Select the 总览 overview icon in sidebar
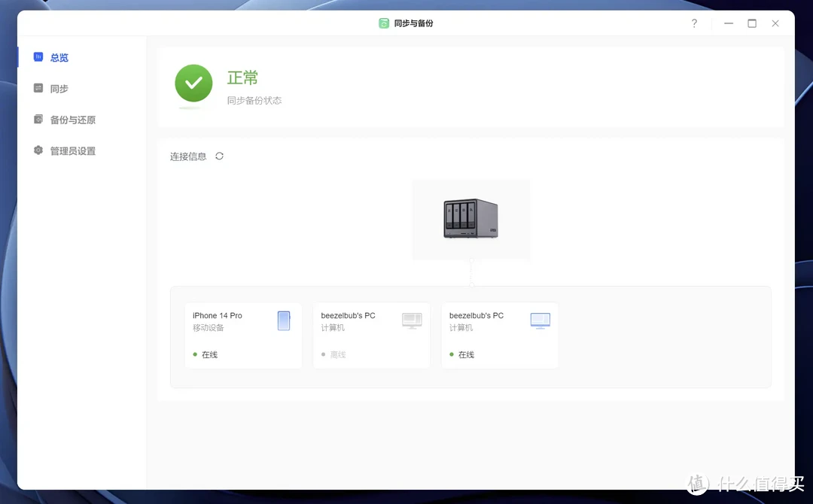The width and height of the screenshot is (813, 504). click(x=38, y=57)
